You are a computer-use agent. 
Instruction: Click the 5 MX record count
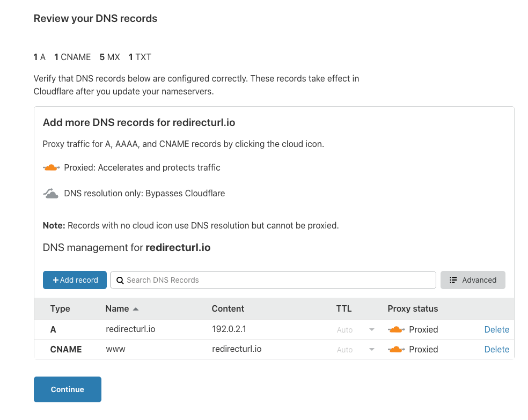(110, 57)
